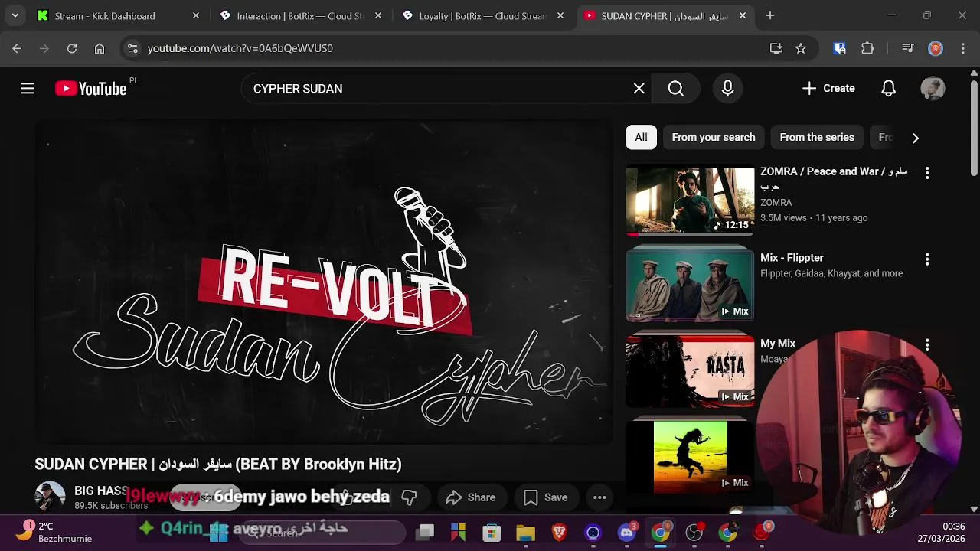980x551 pixels.
Task: Go to browser home page
Action: pyautogui.click(x=100, y=48)
